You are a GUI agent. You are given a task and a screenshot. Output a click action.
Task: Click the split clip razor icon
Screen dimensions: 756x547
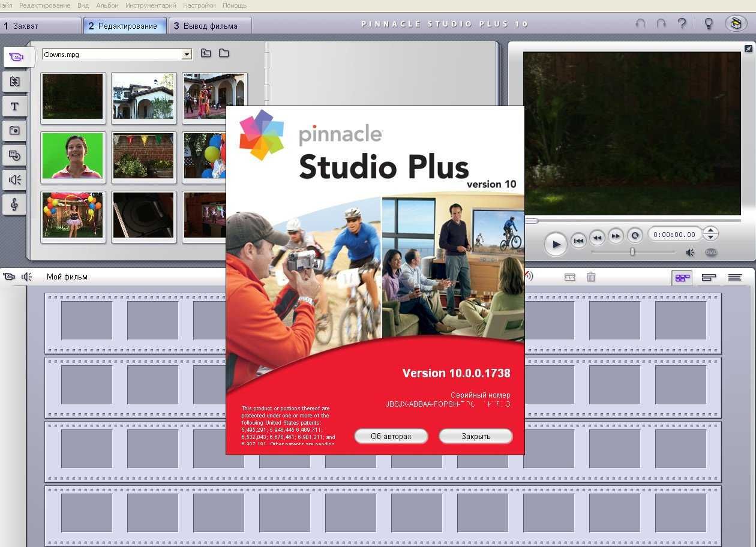point(570,277)
